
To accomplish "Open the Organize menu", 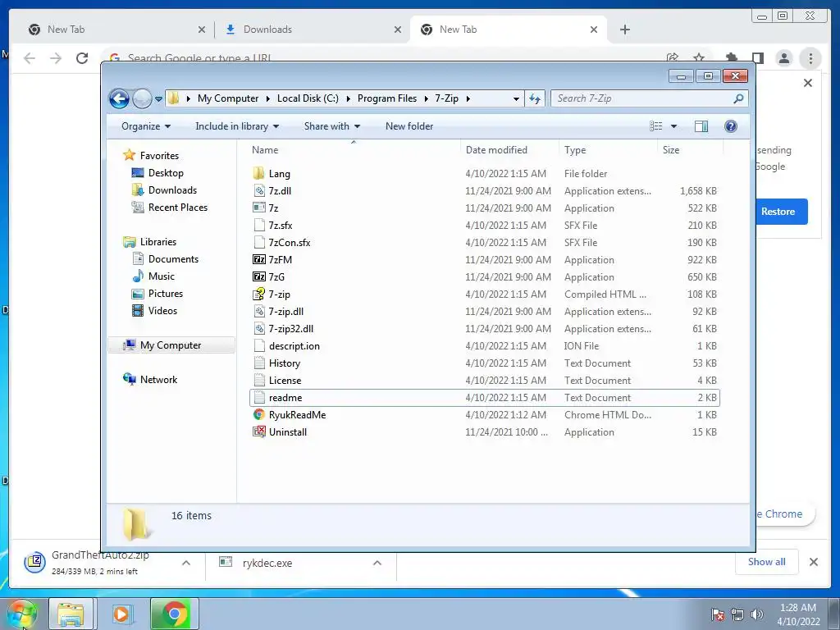I will click(146, 126).
